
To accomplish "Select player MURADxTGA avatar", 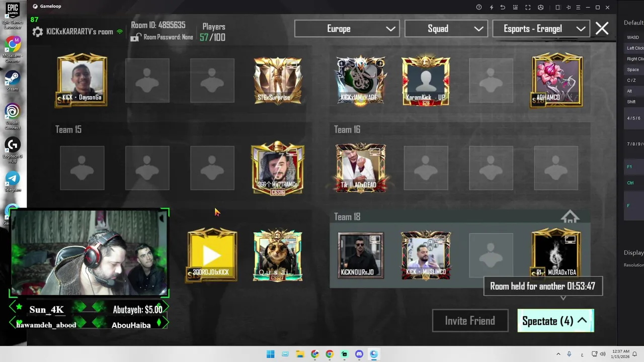I will click(x=556, y=253).
